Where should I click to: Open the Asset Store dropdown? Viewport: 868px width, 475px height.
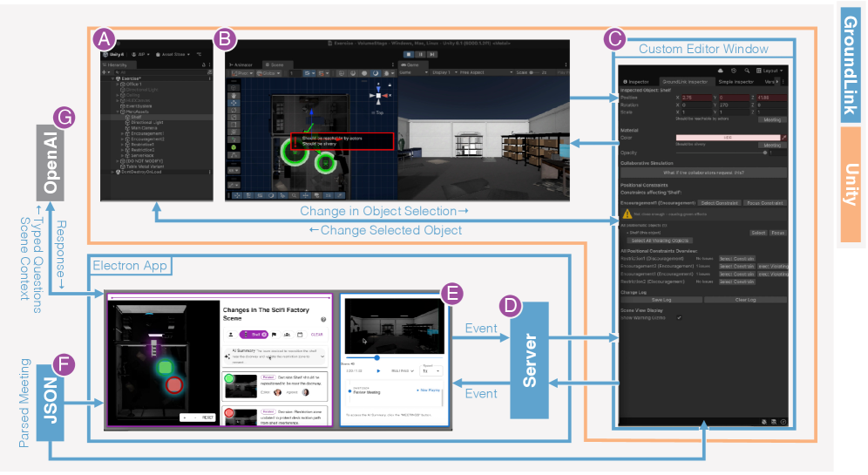pos(173,54)
